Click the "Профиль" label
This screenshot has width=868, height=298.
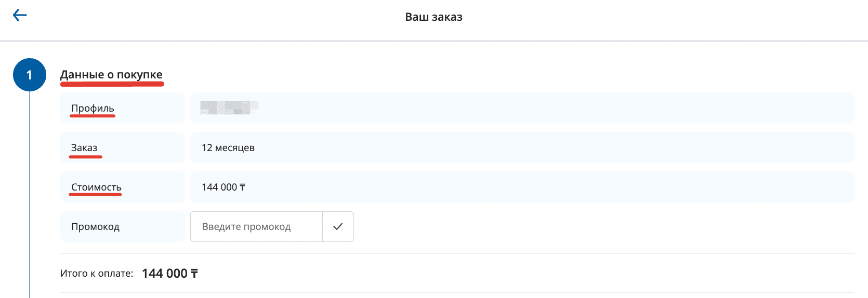pos(93,108)
